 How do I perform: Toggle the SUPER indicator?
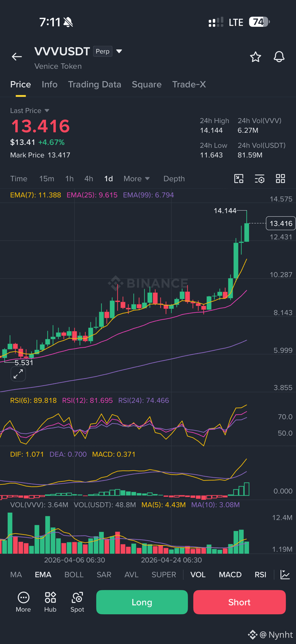[x=164, y=575]
